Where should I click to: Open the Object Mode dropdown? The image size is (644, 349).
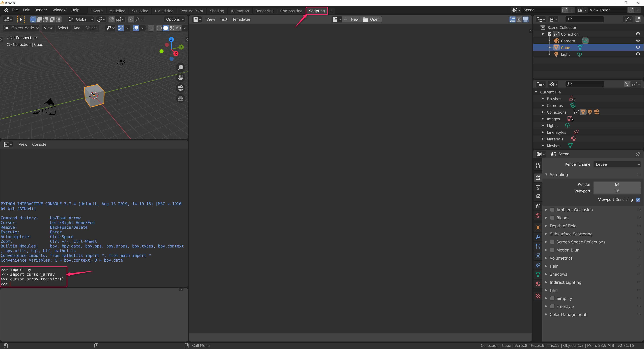coord(21,28)
